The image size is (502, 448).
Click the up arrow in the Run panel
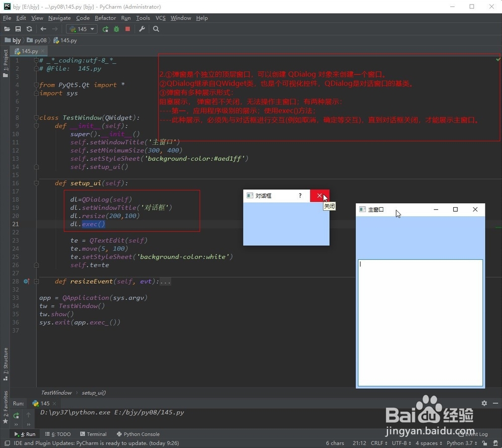pyautogui.click(x=29, y=415)
